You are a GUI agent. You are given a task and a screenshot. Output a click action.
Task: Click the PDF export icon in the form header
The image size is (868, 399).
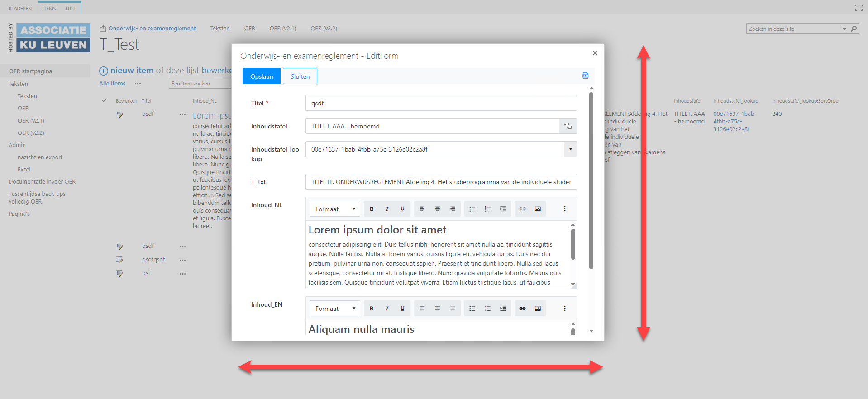tap(585, 76)
